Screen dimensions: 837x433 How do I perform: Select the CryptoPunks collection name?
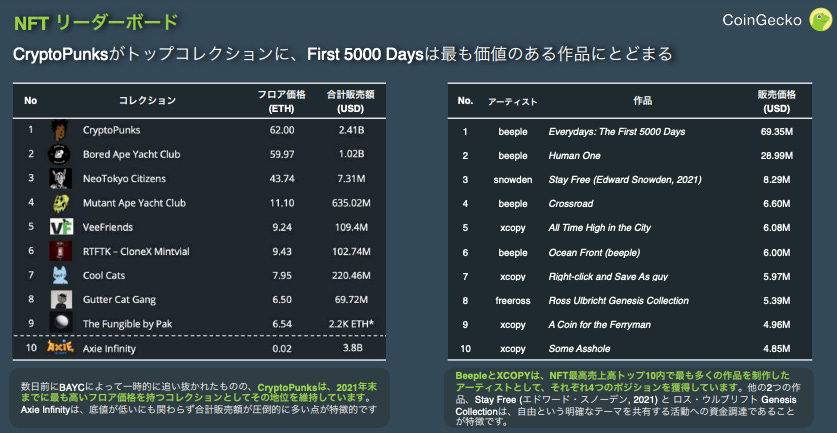tap(112, 130)
